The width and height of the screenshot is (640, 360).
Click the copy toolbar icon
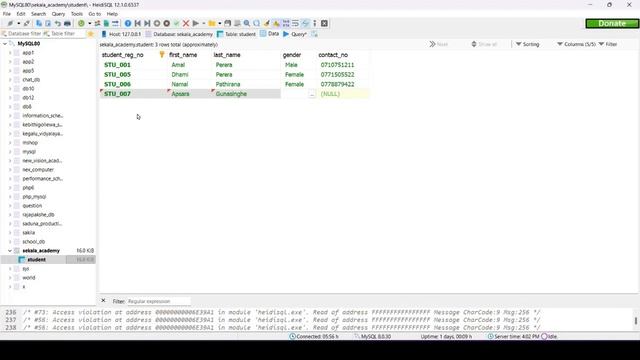(x=39, y=24)
